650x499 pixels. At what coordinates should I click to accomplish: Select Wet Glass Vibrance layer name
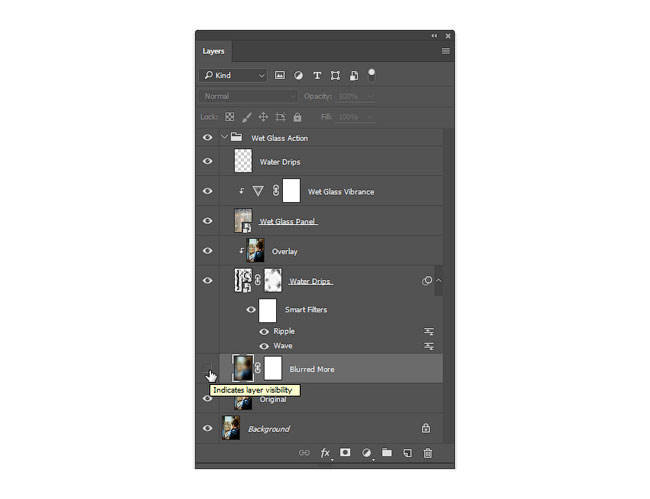[341, 191]
